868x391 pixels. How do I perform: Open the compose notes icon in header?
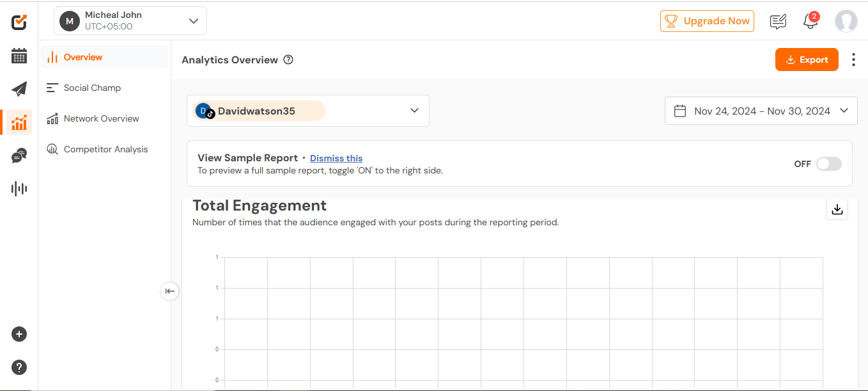(x=778, y=22)
